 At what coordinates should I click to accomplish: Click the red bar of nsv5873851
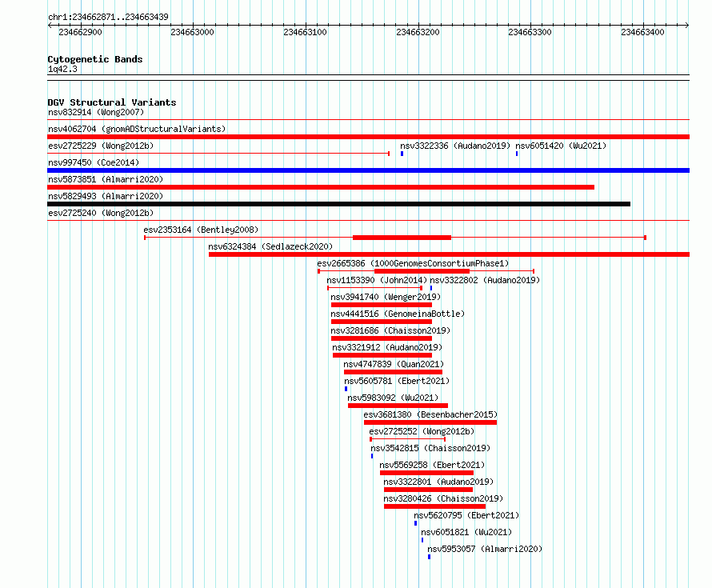tap(321, 187)
